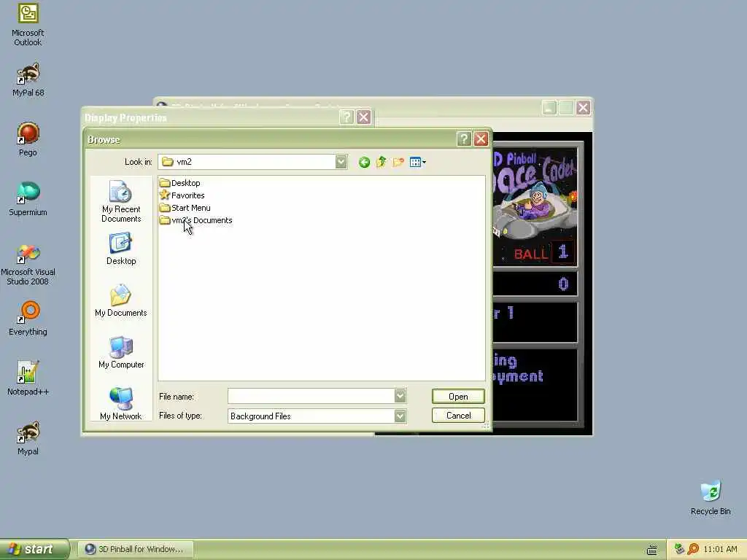Click the Open button
Image resolution: width=747 pixels, height=560 pixels.
[x=458, y=396]
